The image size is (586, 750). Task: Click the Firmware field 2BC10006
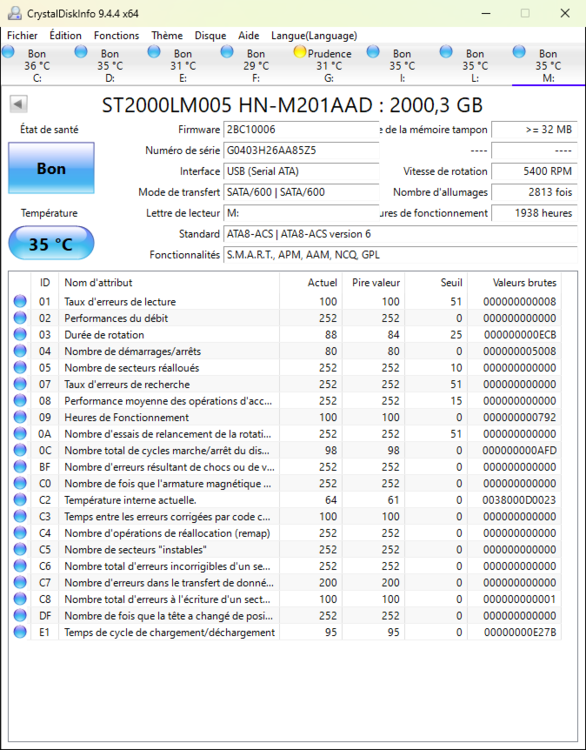pyautogui.click(x=301, y=129)
